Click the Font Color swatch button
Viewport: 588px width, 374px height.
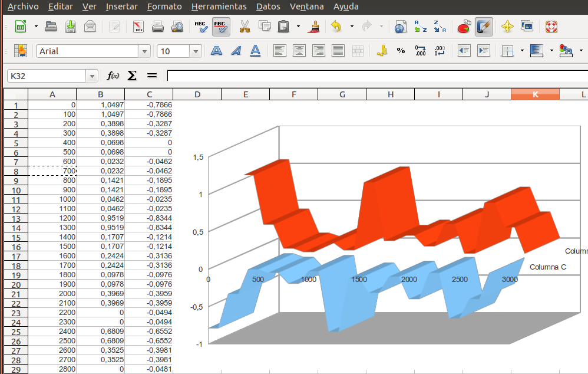click(x=566, y=51)
